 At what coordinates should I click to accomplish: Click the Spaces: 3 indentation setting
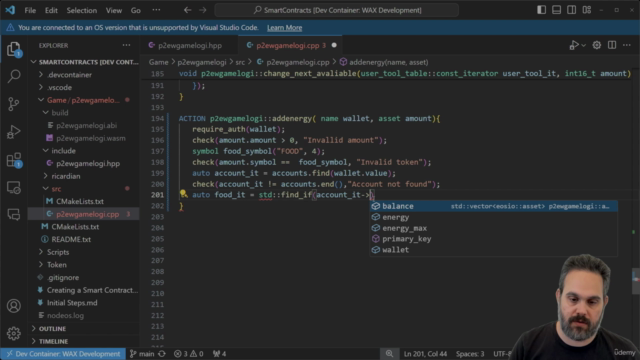click(x=470, y=354)
